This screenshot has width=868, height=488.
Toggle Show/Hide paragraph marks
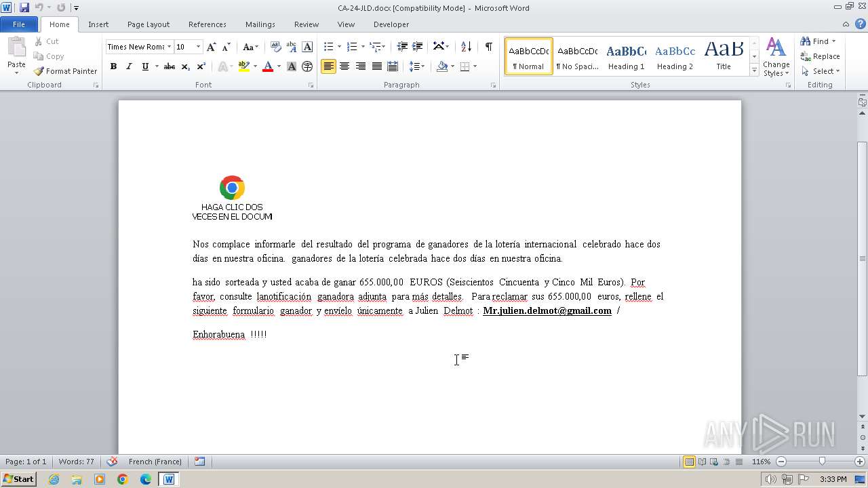tap(488, 47)
